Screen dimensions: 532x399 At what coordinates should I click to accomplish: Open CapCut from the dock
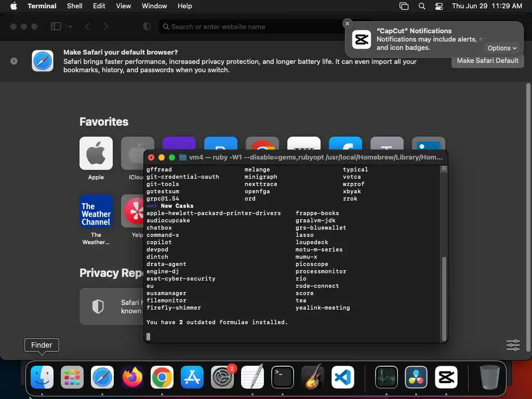tap(446, 377)
